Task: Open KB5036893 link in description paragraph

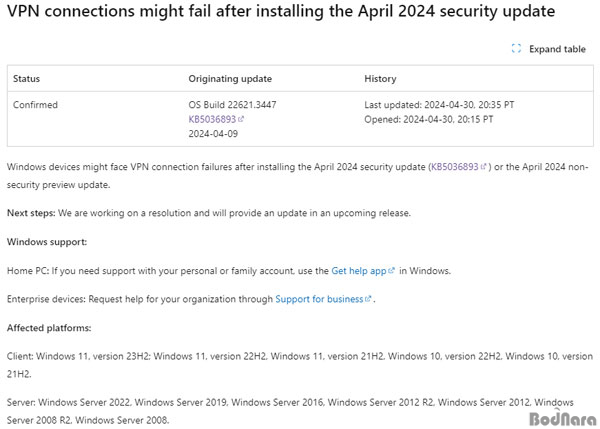Action: click(x=455, y=167)
